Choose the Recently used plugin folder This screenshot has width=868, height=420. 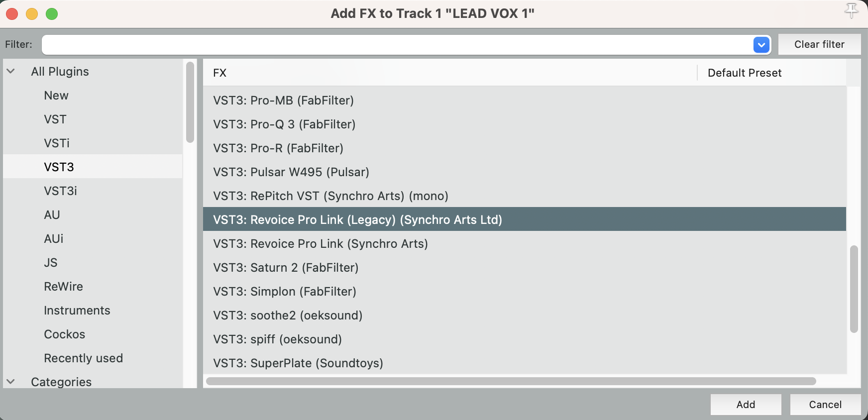[83, 358]
